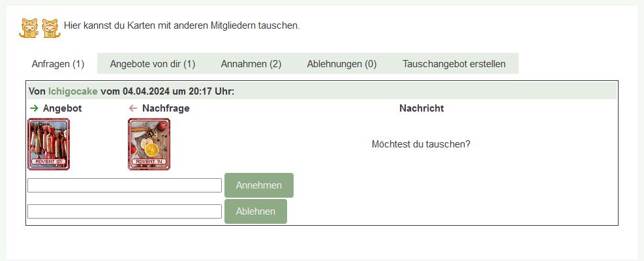Click the right cat mascot icon
This screenshot has width=644, height=261.
(51, 27)
